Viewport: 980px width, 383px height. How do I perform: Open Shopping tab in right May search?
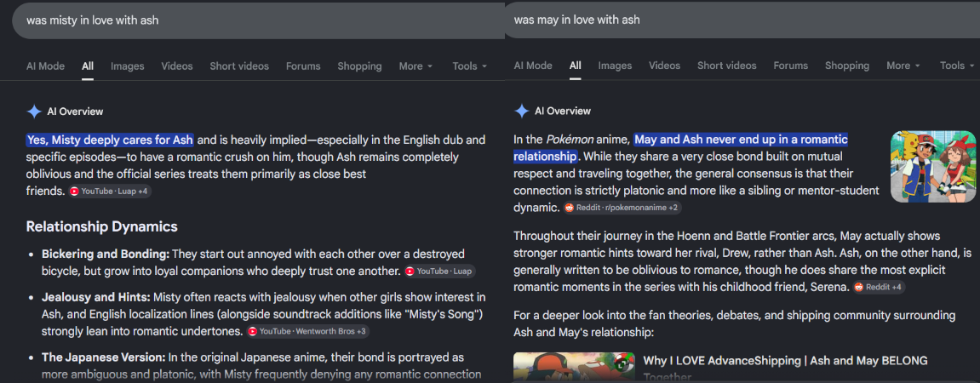pos(847,66)
